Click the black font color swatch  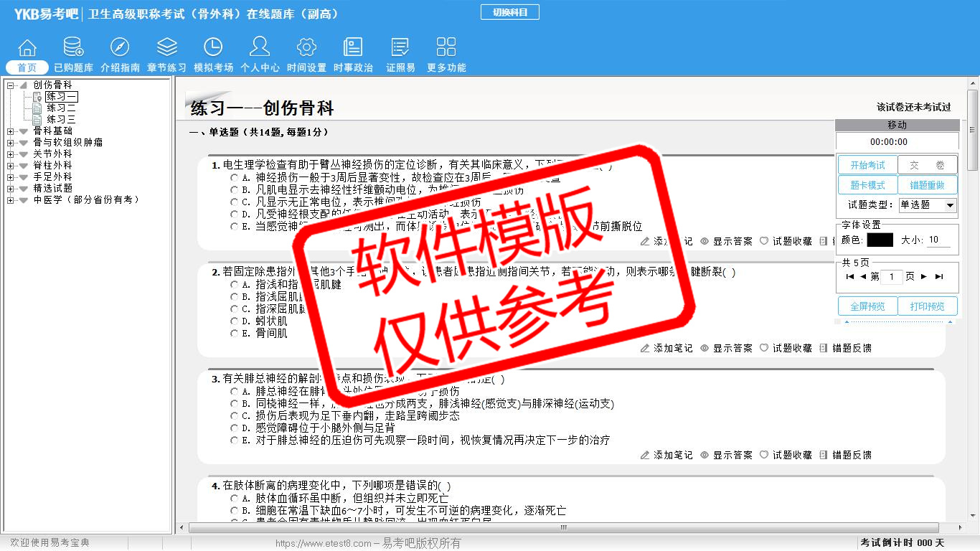tap(880, 240)
